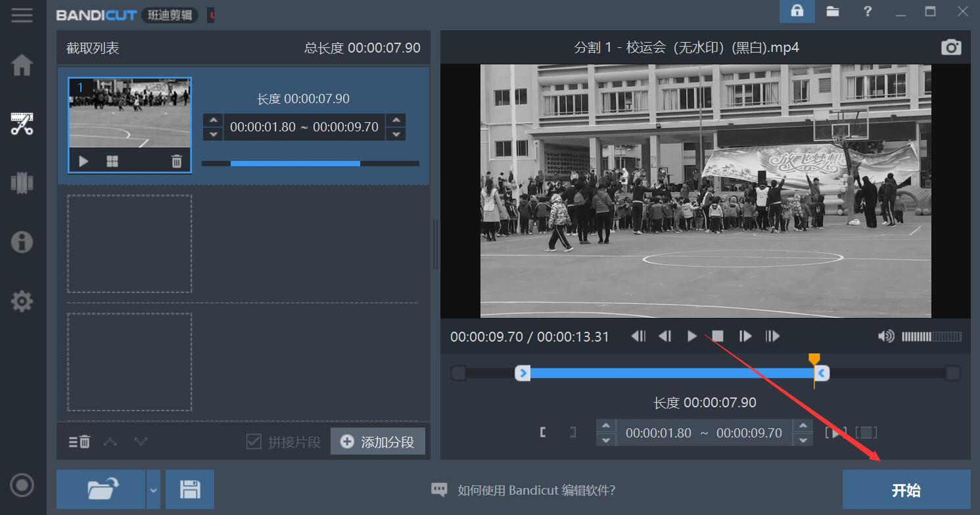The image size is (980, 515).
Task: Clear the whole cut list with list-trash icon
Action: [80, 441]
